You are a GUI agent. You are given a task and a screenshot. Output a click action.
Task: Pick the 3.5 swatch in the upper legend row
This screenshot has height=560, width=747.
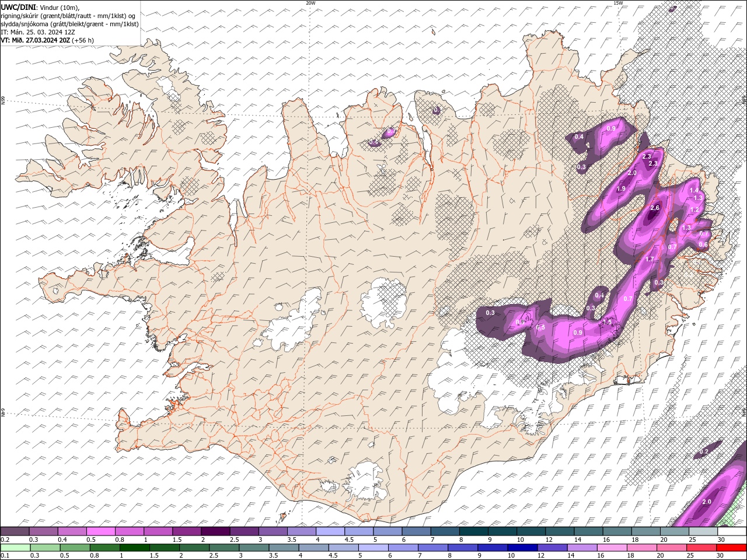(x=301, y=531)
